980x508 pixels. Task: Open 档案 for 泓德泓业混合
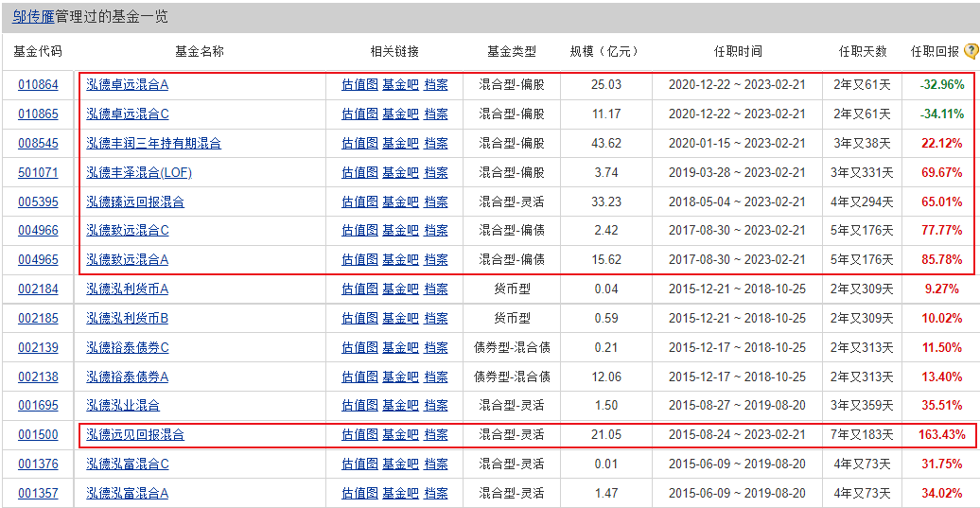[x=436, y=405]
